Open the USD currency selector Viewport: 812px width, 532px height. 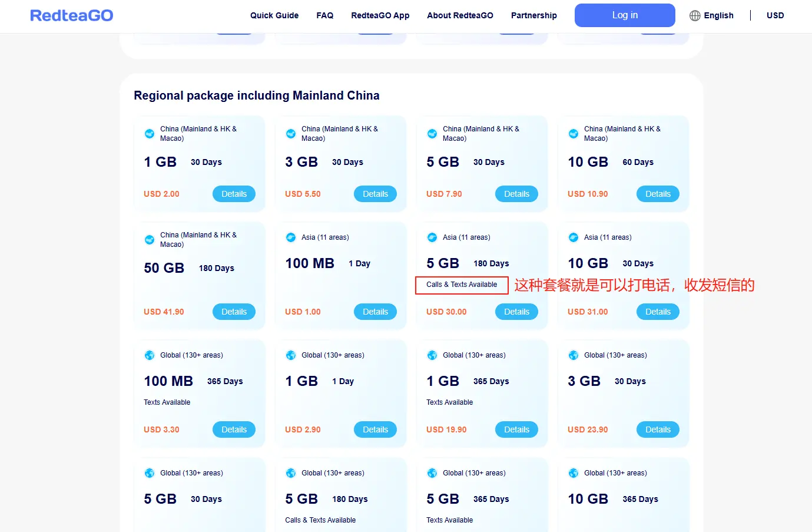tap(775, 15)
